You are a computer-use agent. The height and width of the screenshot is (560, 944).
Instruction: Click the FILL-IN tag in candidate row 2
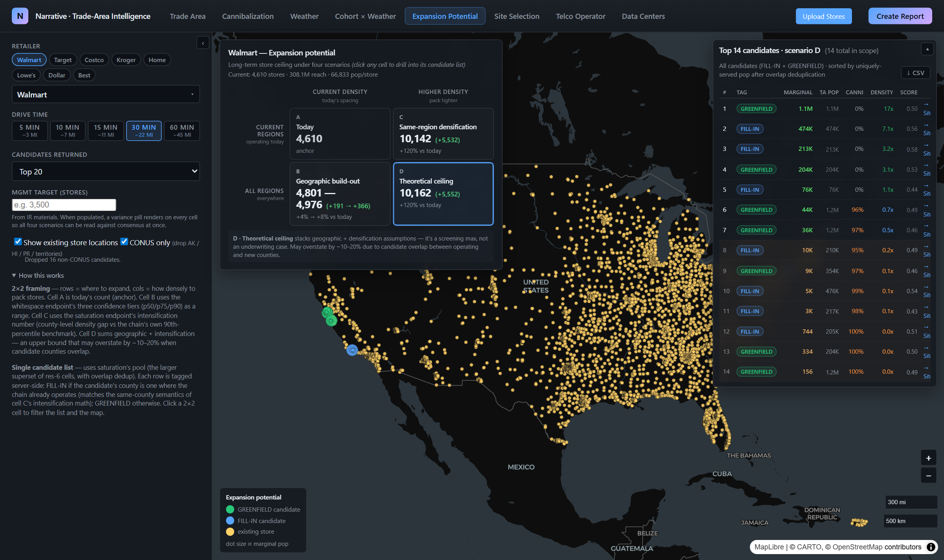pos(750,129)
